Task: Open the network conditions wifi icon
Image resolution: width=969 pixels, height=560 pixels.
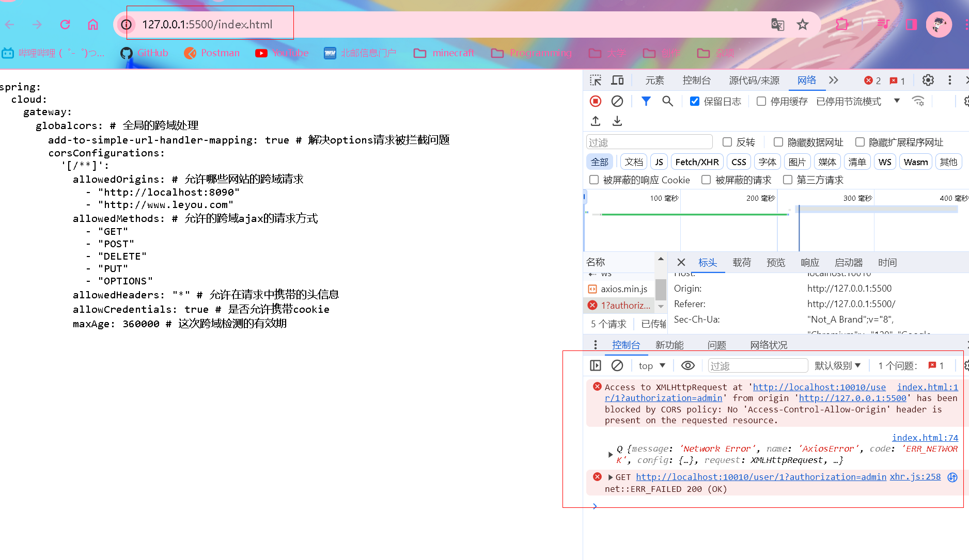Action: click(918, 101)
